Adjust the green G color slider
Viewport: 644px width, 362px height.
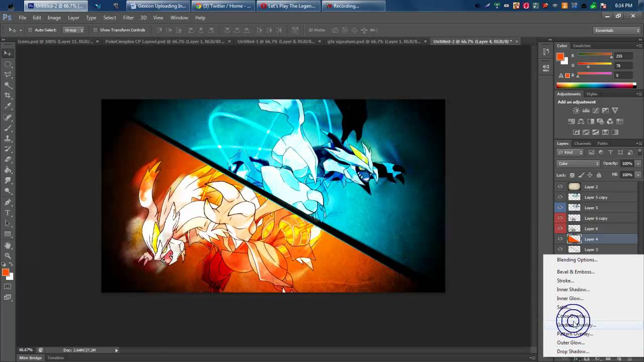[x=595, y=65]
